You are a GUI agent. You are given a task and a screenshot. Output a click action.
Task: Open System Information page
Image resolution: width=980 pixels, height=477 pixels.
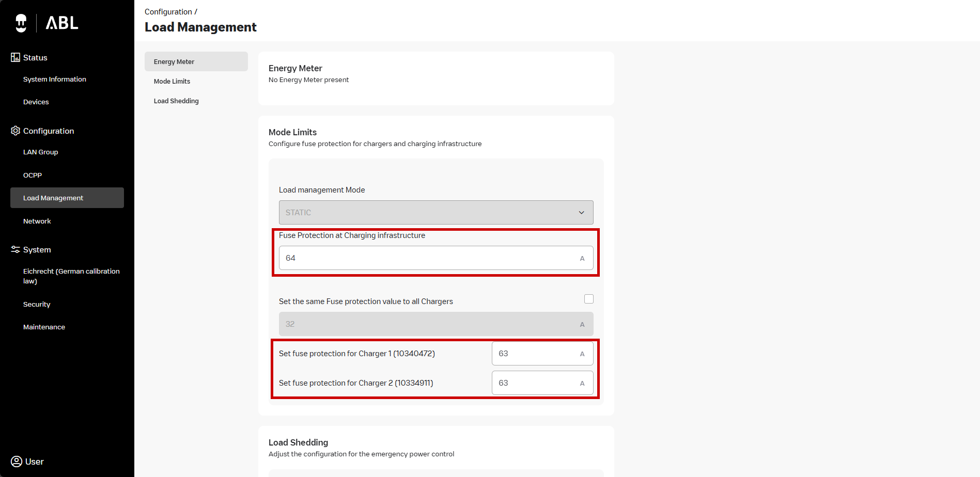coord(55,79)
